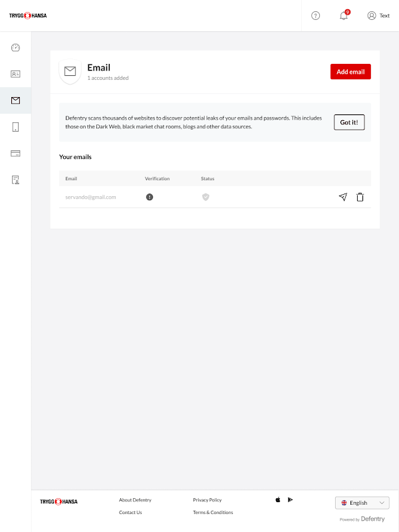Click the verification warning exclamation icon
The width and height of the screenshot is (399, 532).
[150, 197]
